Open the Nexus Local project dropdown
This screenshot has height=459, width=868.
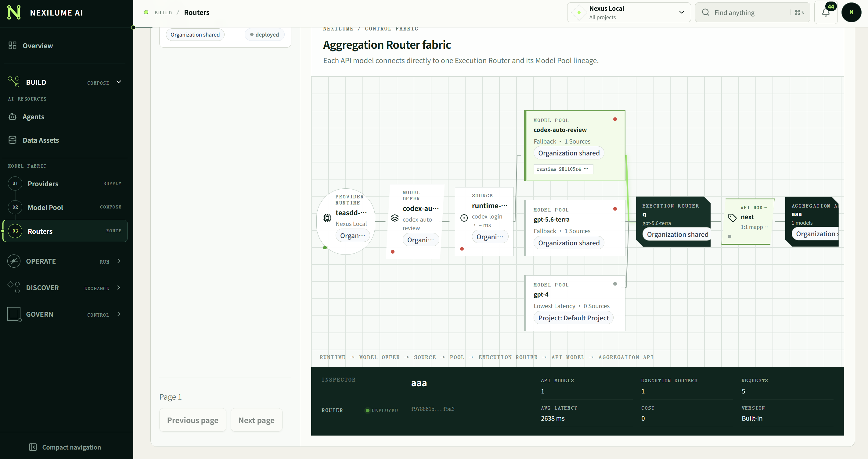[x=629, y=12]
